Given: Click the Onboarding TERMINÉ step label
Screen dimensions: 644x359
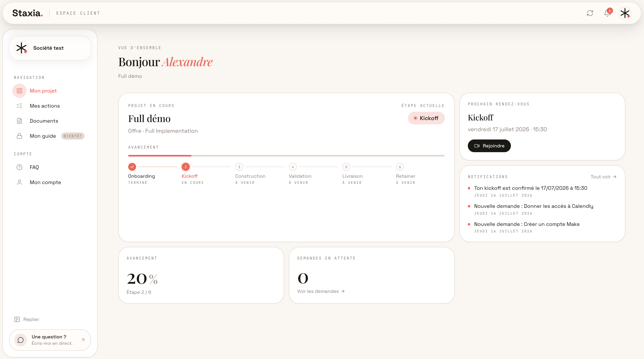Looking at the screenshot, I should pyautogui.click(x=141, y=179).
